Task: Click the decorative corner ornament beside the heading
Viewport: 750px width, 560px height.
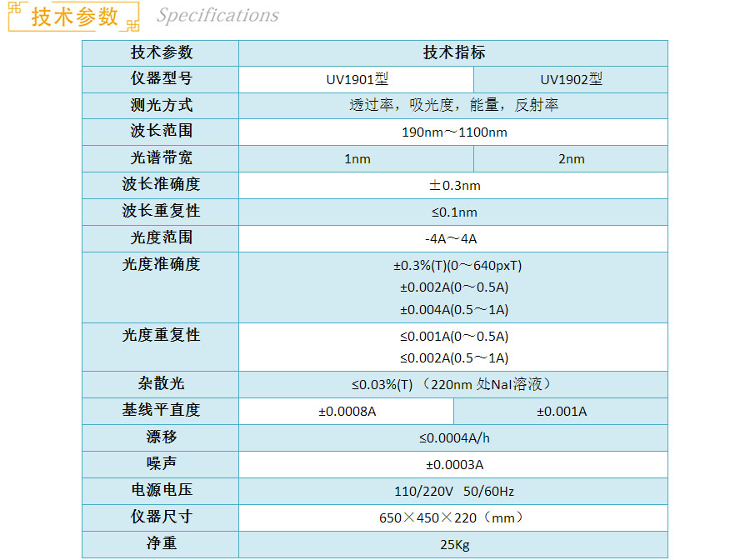Action: 17,10
